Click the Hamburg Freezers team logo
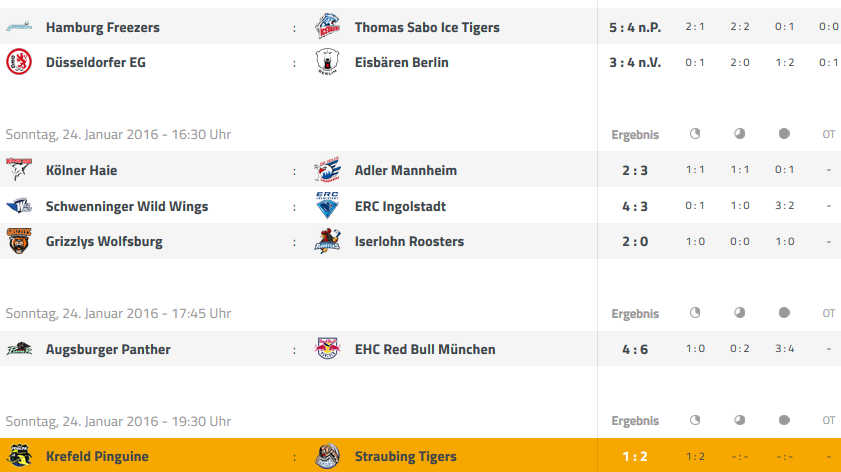The height and width of the screenshot is (472, 841). click(19, 26)
